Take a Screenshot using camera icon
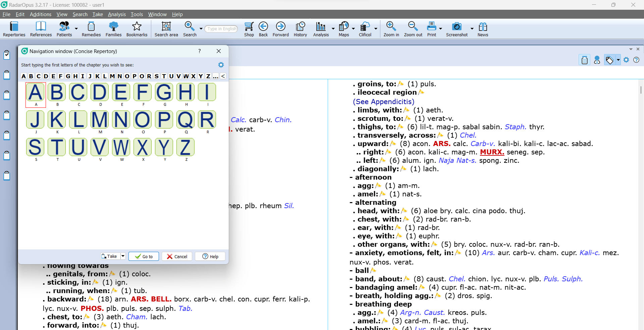 457,29
